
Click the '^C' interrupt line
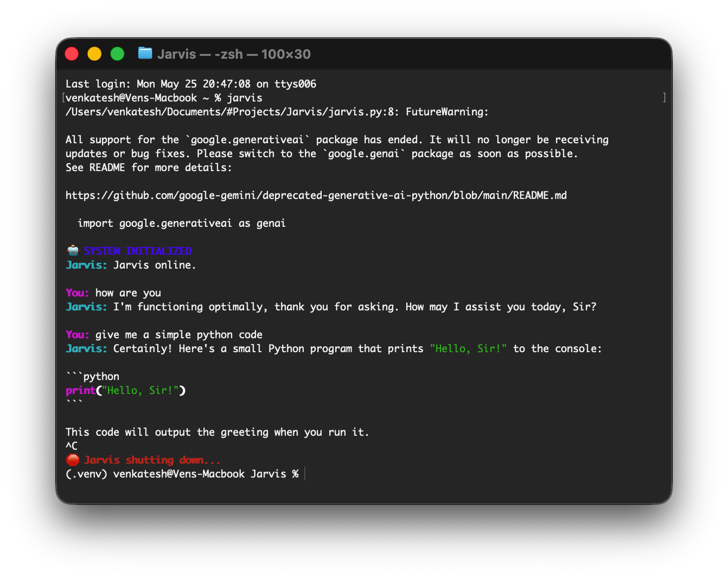[x=72, y=446]
